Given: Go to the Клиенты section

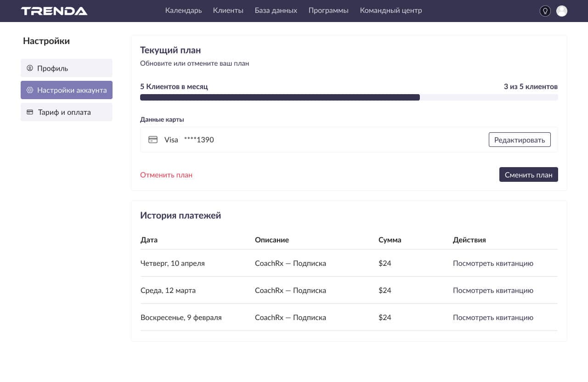Looking at the screenshot, I should [228, 11].
